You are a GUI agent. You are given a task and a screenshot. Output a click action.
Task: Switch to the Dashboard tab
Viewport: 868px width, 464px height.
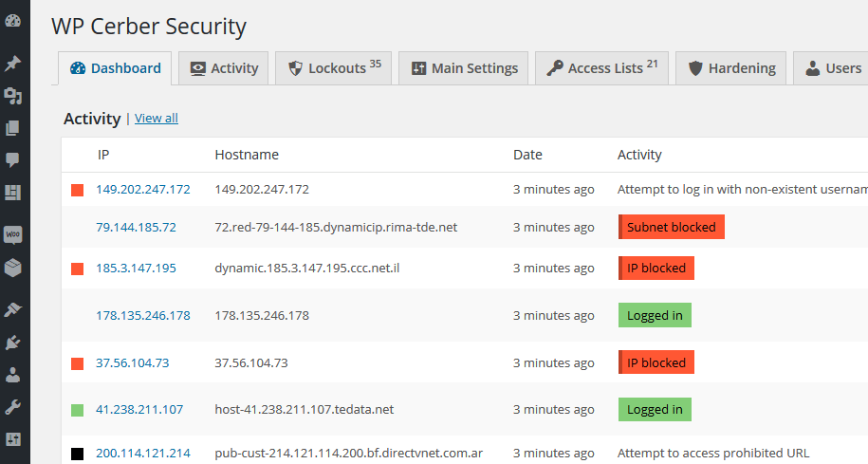click(x=115, y=68)
